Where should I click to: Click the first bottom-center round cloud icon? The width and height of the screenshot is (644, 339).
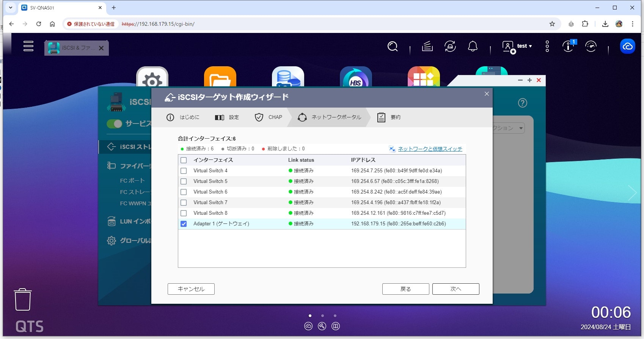308,326
